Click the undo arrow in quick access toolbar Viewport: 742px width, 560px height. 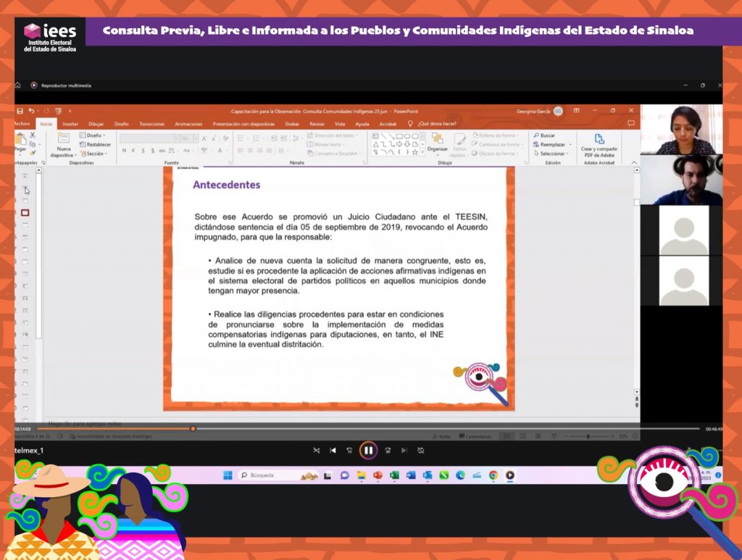31,111
